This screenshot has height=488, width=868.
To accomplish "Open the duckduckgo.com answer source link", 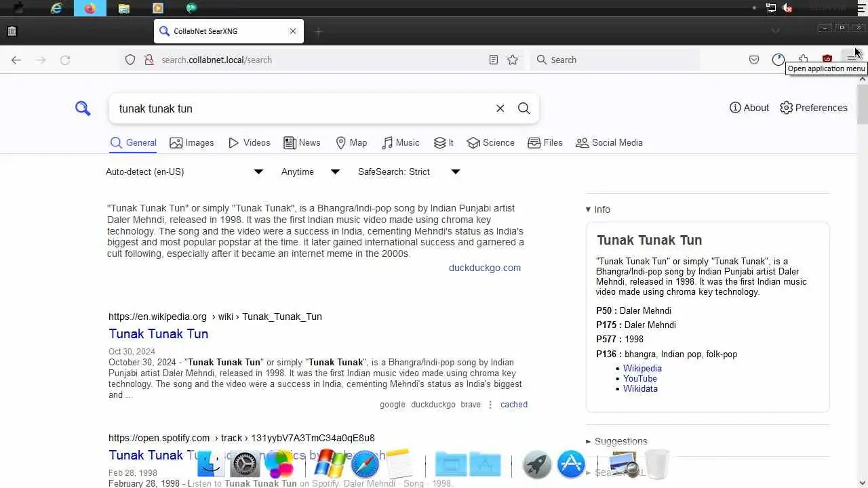I will [x=485, y=268].
